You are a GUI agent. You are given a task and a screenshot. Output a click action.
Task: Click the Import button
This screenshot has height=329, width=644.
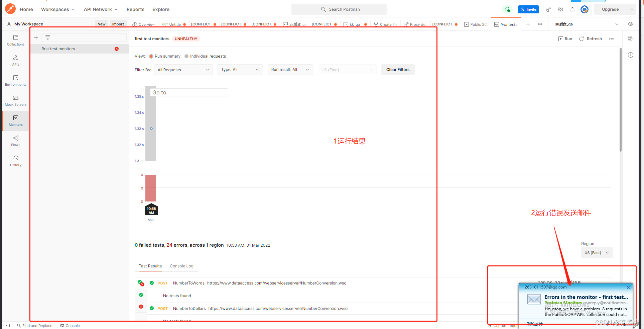(118, 24)
